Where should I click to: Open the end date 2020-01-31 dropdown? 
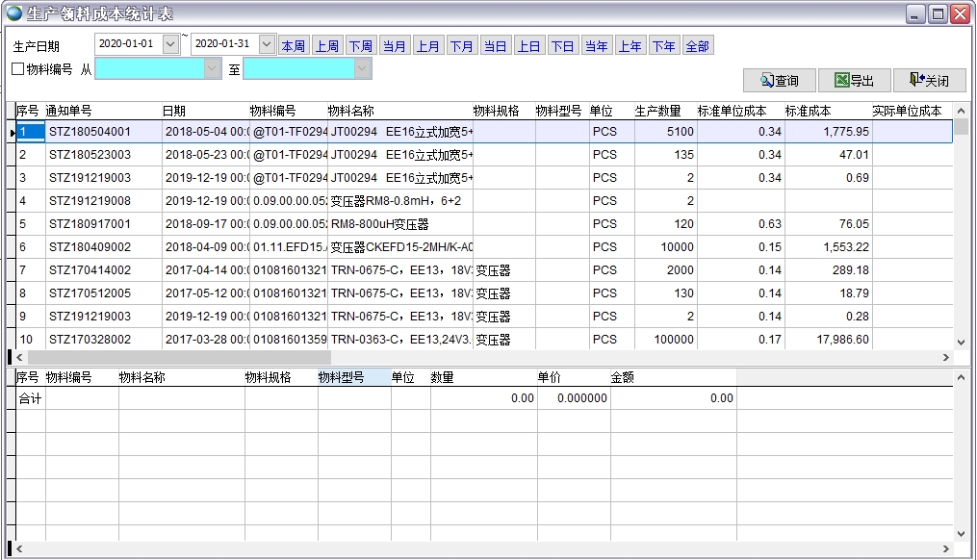[x=267, y=44]
